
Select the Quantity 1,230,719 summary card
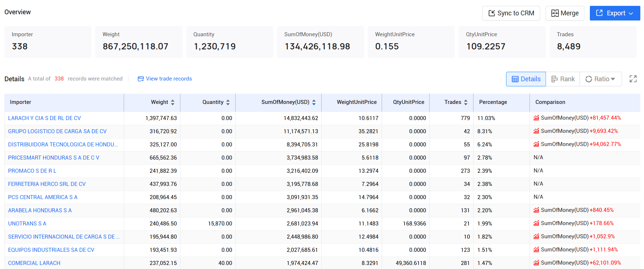click(x=230, y=42)
